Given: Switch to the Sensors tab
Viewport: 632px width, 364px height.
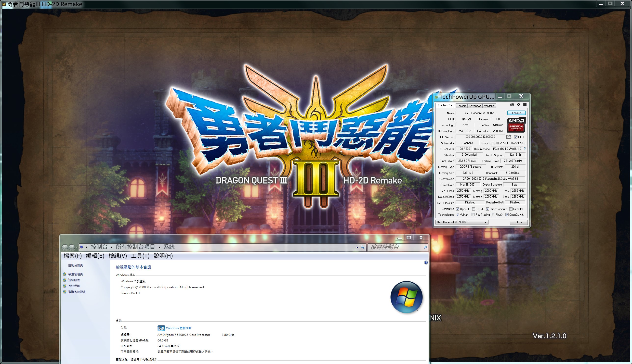Looking at the screenshot, I should [x=461, y=106].
